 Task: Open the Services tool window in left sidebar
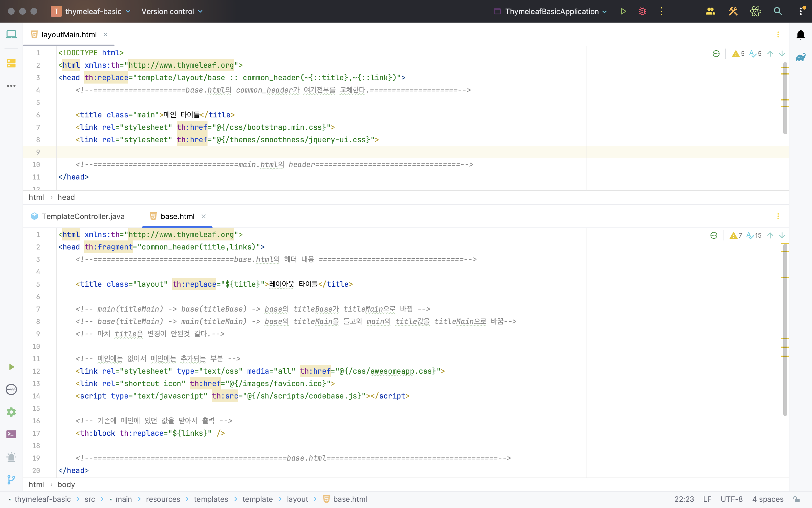pos(11,389)
